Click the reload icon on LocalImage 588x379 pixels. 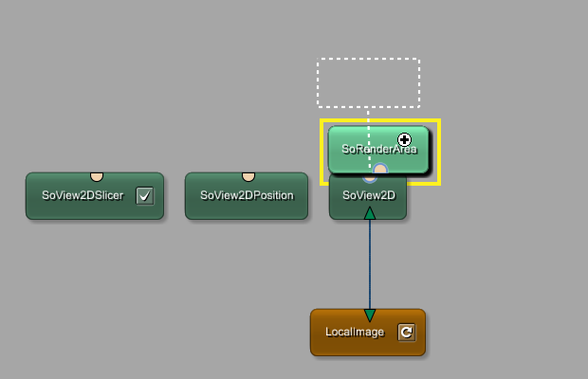click(406, 333)
